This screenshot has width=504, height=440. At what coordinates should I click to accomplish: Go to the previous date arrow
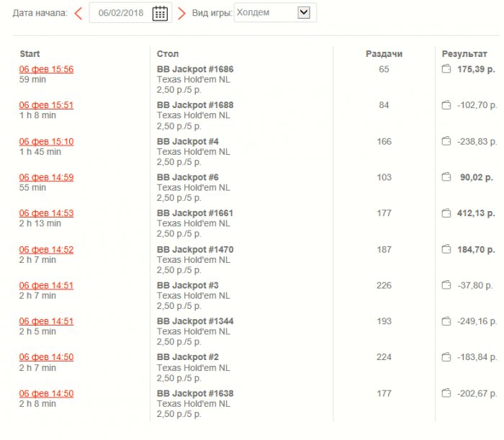coord(78,13)
